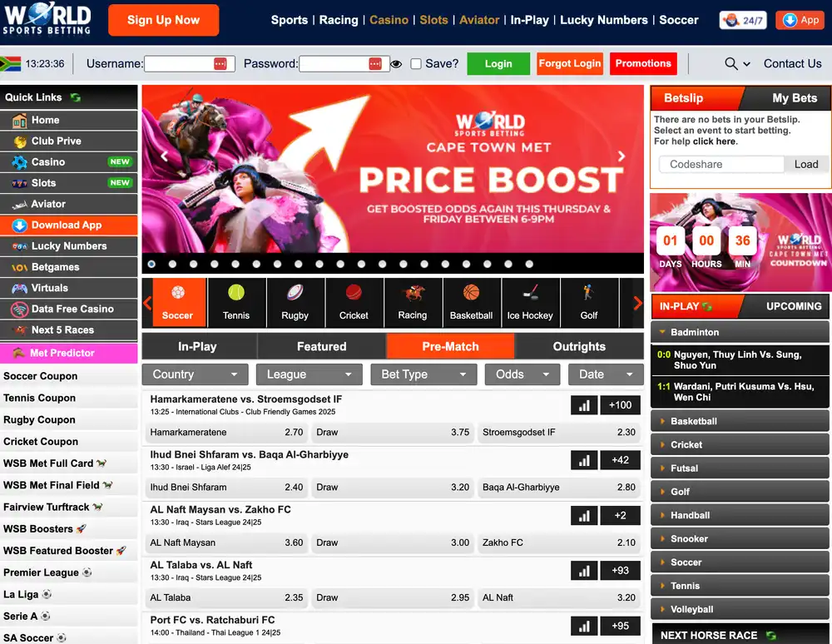
Task: Open Premier League coupon link
Action: click(x=47, y=573)
